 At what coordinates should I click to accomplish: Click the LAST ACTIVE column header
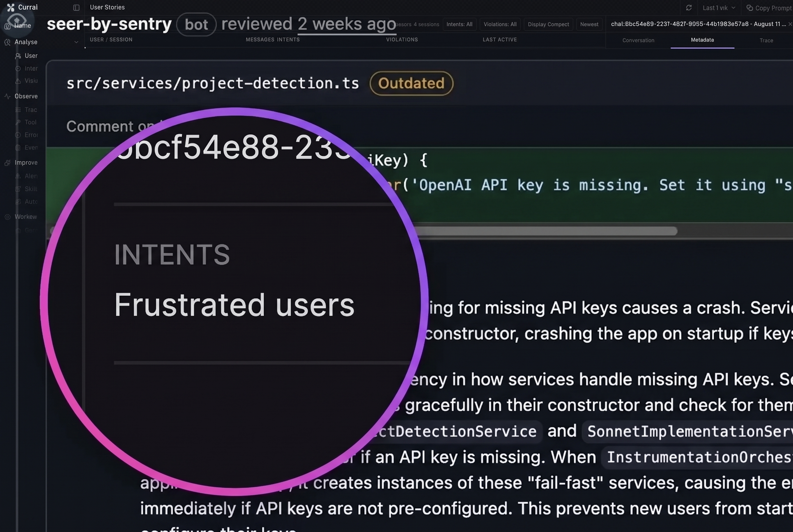click(499, 40)
